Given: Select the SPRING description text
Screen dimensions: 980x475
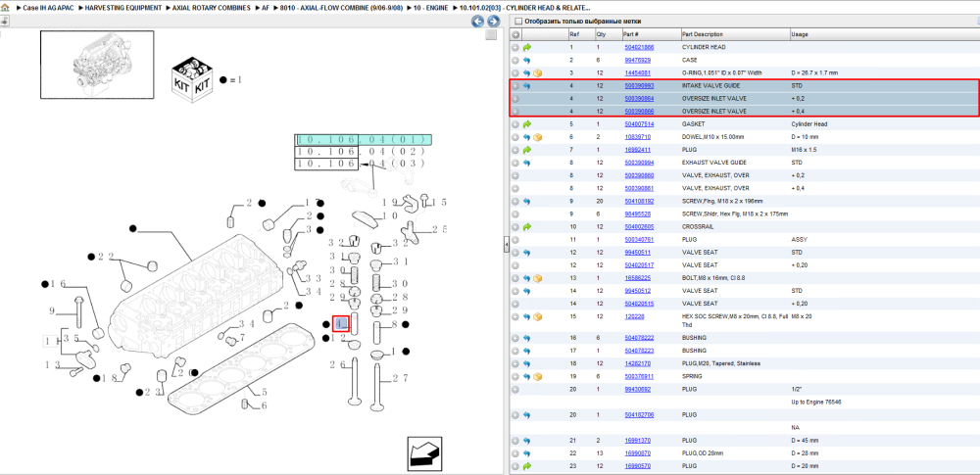Looking at the screenshot, I should pyautogui.click(x=693, y=377).
